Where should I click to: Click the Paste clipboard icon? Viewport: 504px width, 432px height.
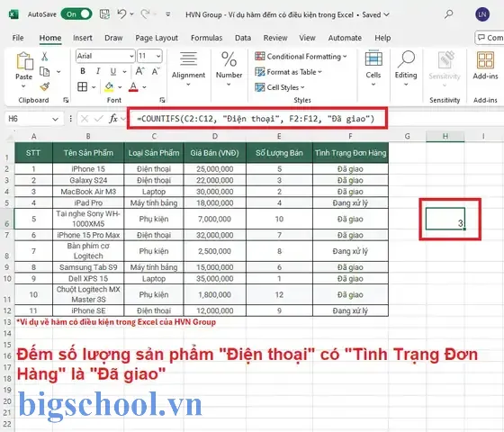click(24, 61)
